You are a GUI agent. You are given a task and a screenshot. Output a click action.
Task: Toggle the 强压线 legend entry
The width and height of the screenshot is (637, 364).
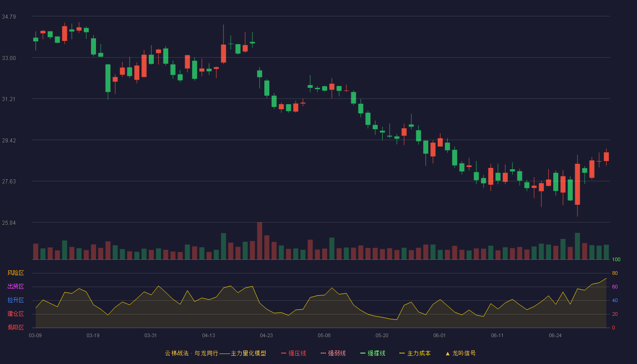tap(293, 353)
